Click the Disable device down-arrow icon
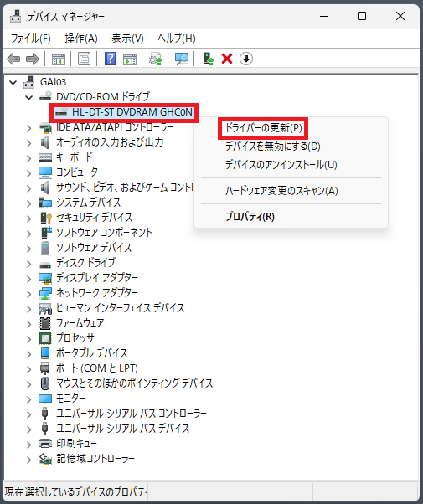This screenshot has height=504, width=423. (x=246, y=59)
